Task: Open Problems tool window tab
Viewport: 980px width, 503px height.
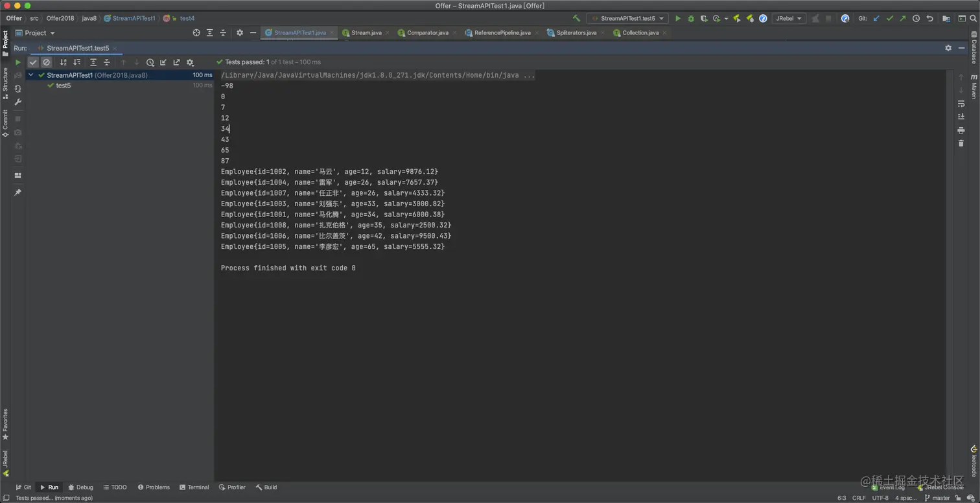Action: pos(154,487)
